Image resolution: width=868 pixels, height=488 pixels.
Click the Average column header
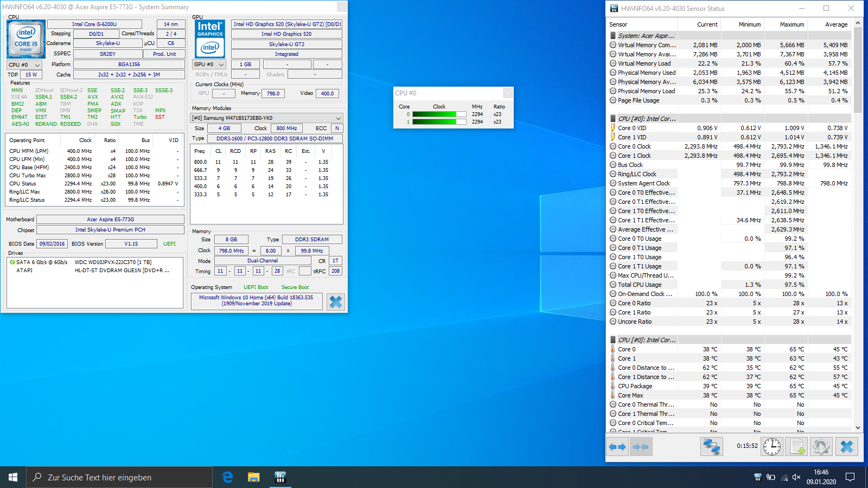[829, 24]
